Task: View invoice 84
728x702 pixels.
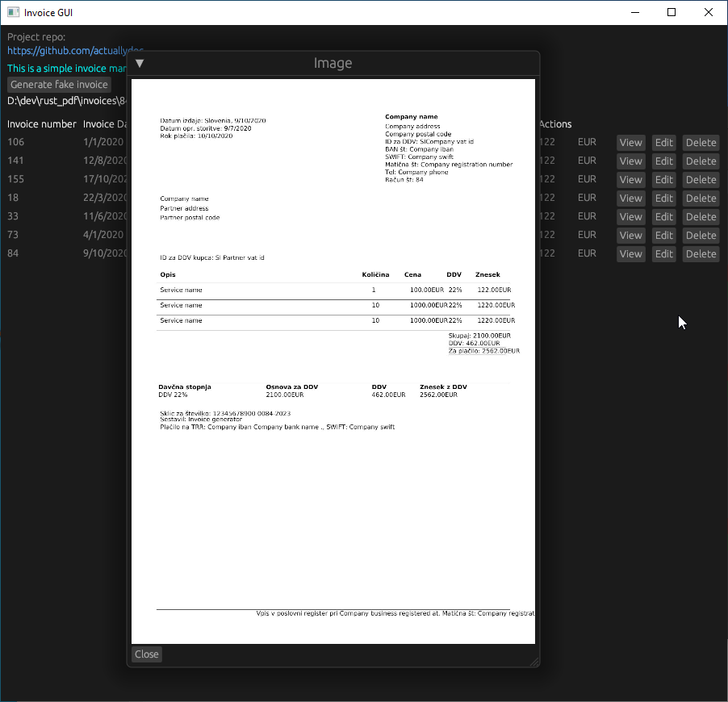Action: click(630, 254)
